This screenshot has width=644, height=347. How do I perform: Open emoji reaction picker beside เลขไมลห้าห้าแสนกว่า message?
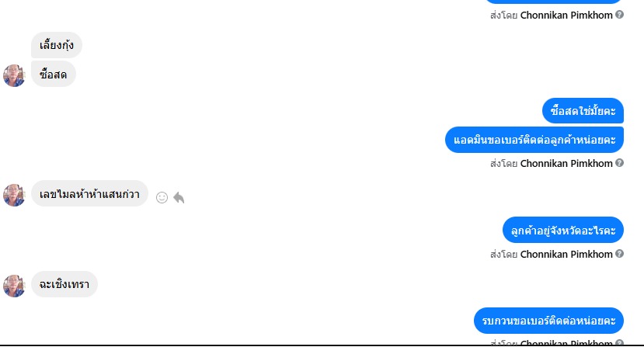click(162, 197)
